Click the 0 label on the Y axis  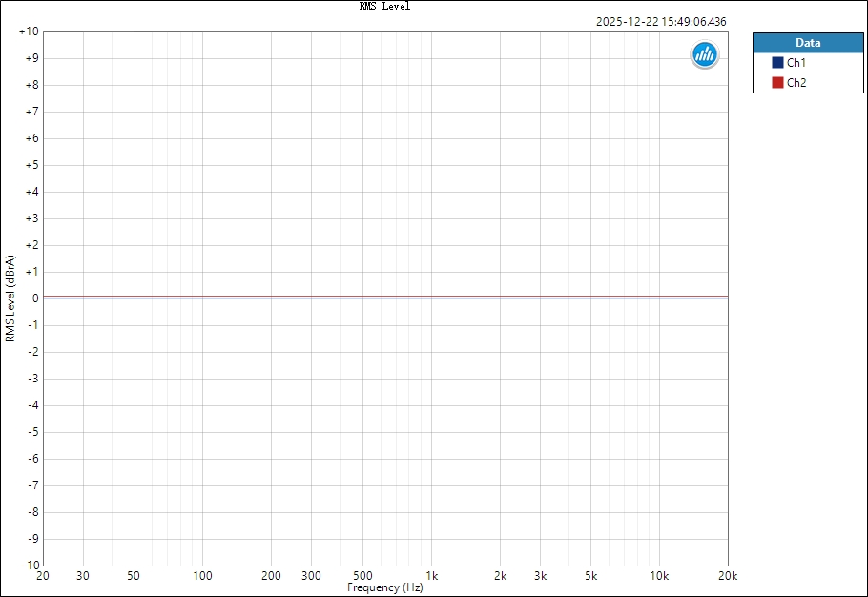tap(33, 298)
